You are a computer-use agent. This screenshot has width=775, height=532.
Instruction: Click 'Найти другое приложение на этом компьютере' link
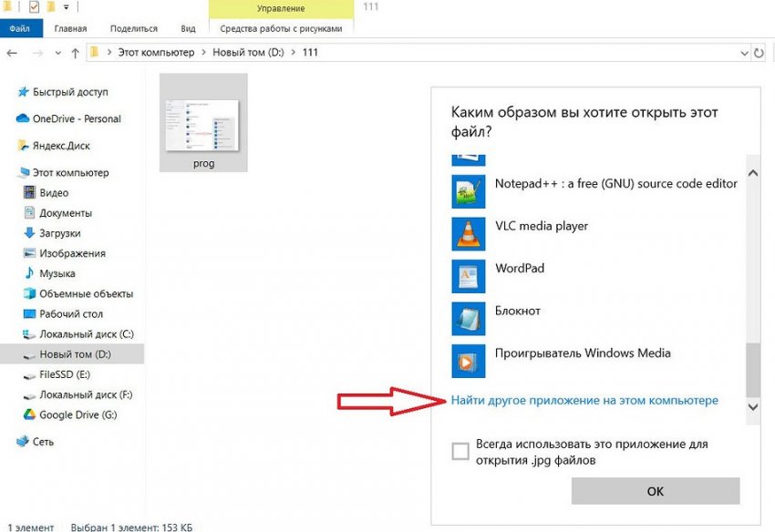pos(584,401)
